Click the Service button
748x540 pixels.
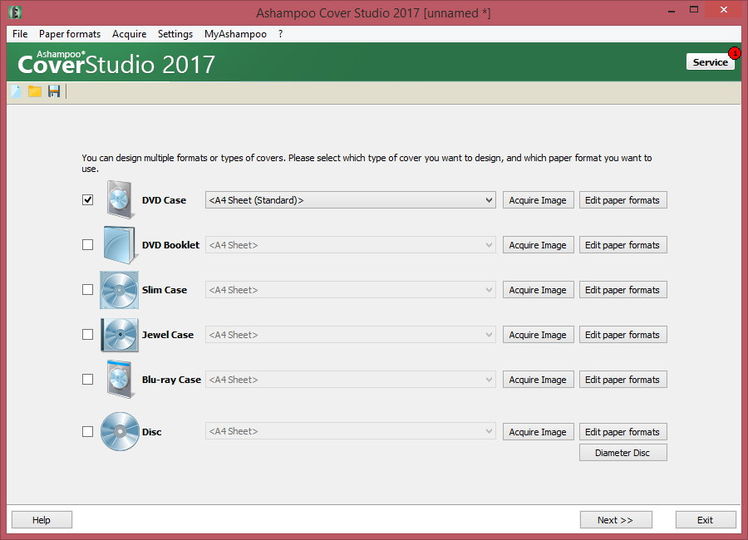(710, 62)
